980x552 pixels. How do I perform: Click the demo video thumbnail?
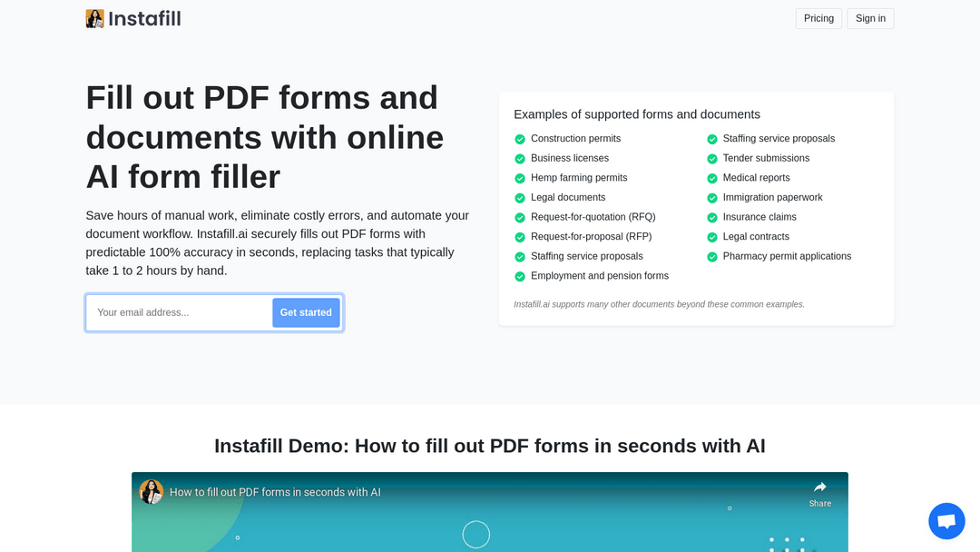489,512
